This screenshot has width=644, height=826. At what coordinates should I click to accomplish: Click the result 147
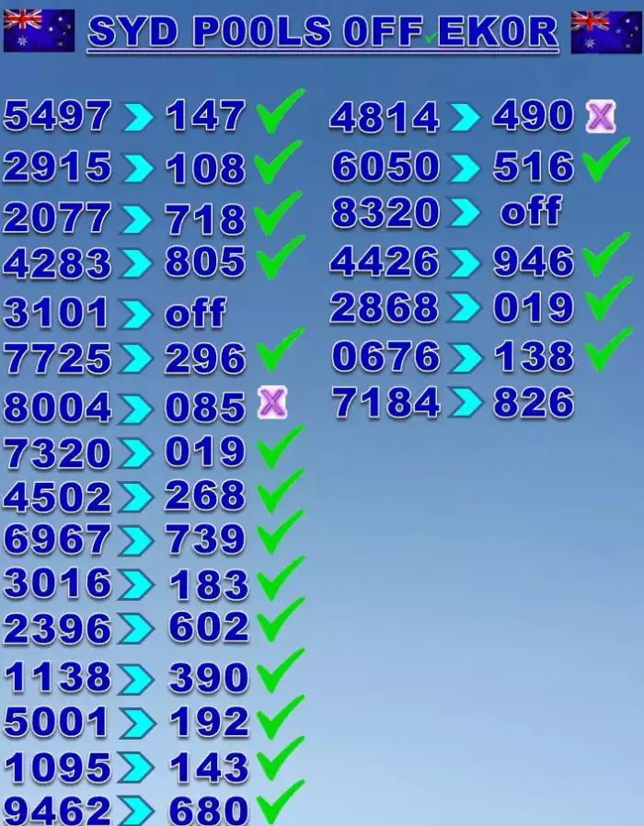(x=205, y=115)
